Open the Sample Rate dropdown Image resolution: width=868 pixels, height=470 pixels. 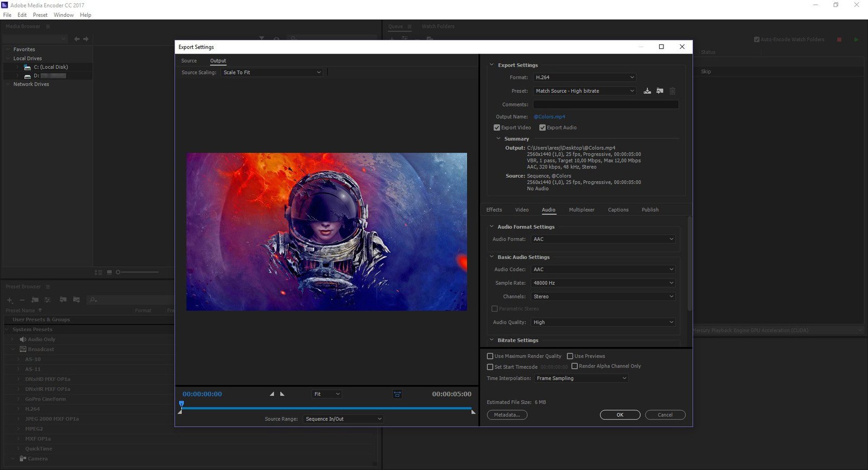[x=603, y=283]
